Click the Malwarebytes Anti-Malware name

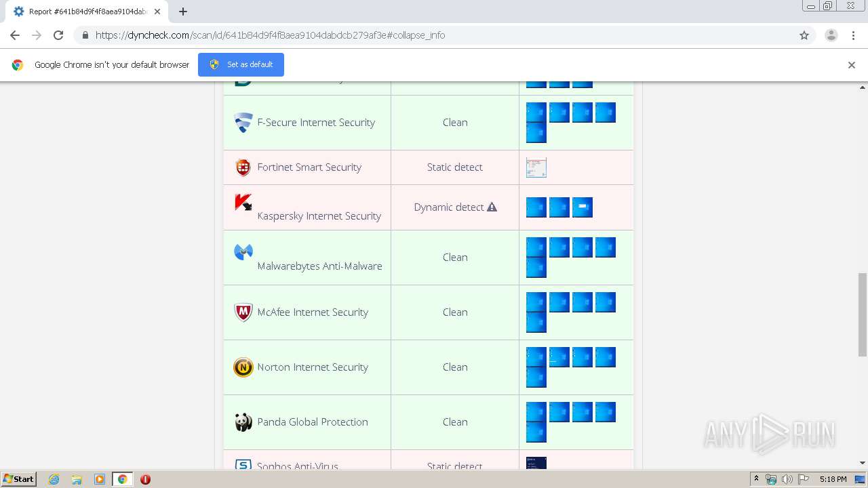point(320,266)
